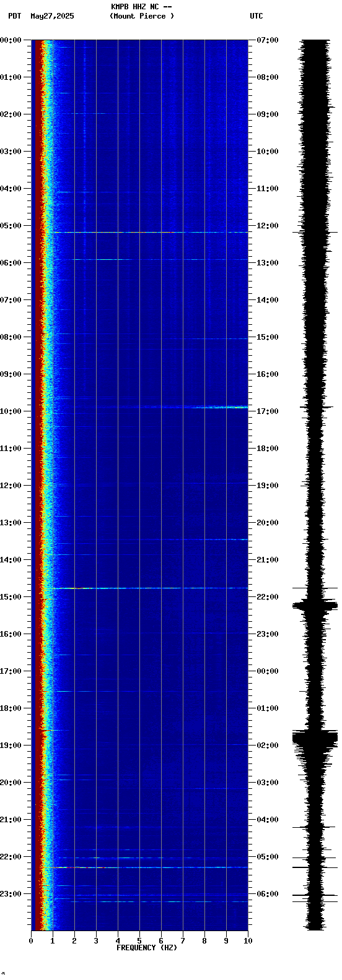Select the PDT timezone label
The height and width of the screenshot is (980, 342).
(x=14, y=16)
